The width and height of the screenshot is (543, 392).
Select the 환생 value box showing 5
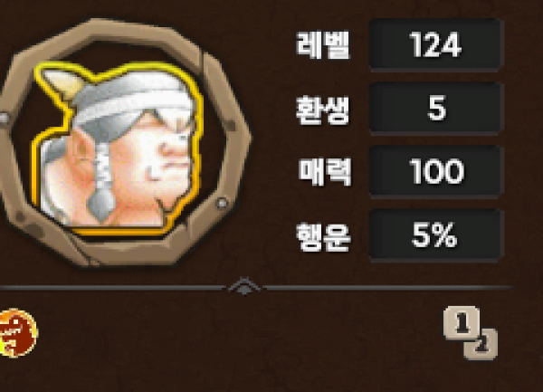click(x=435, y=108)
